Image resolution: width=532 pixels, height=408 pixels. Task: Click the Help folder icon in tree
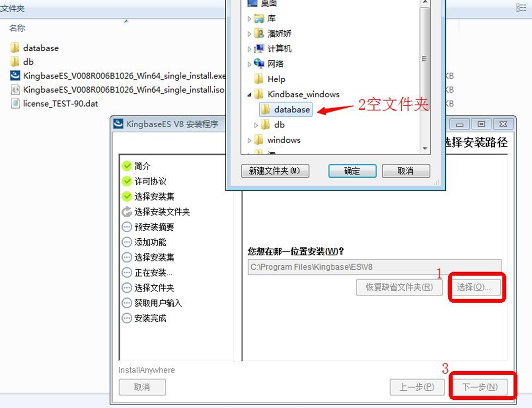tap(259, 79)
